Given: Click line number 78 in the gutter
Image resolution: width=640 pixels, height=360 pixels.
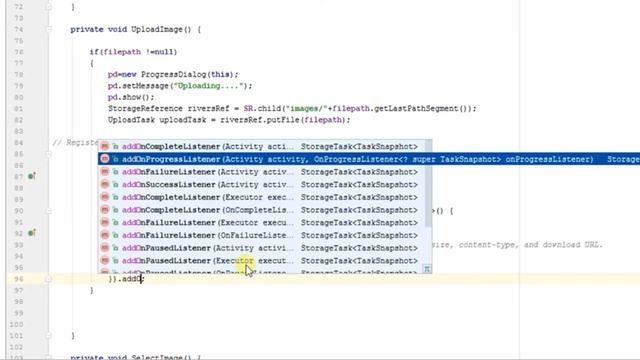Looking at the screenshot, I should click(19, 75).
